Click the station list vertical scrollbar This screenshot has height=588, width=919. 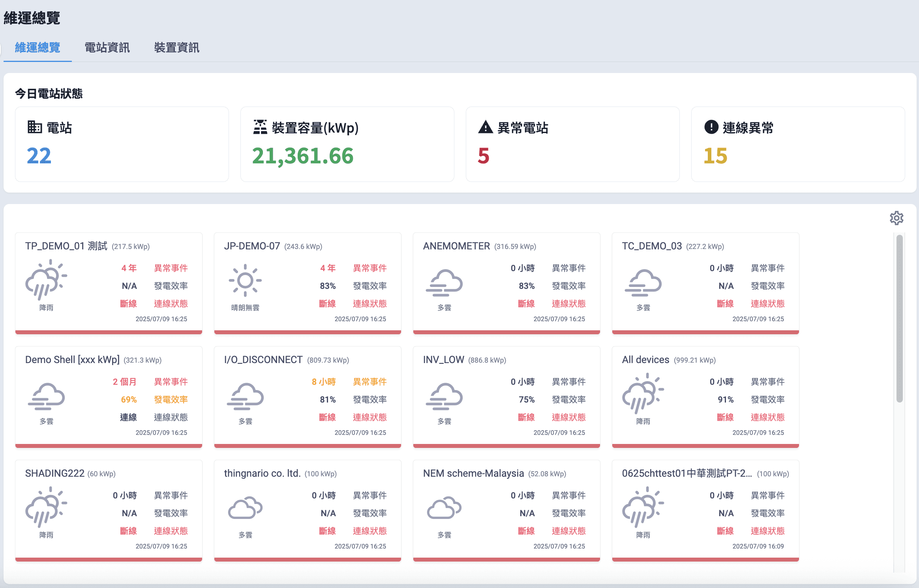(900, 319)
